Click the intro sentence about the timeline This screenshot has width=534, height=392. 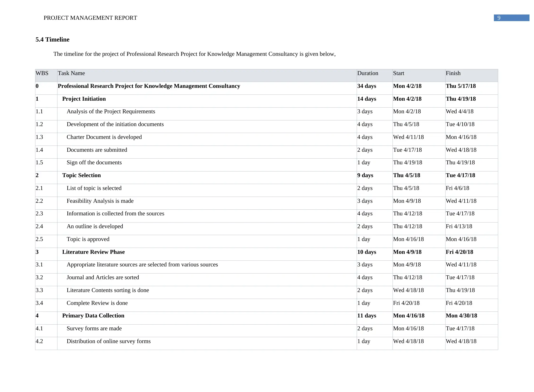tap(194, 54)
